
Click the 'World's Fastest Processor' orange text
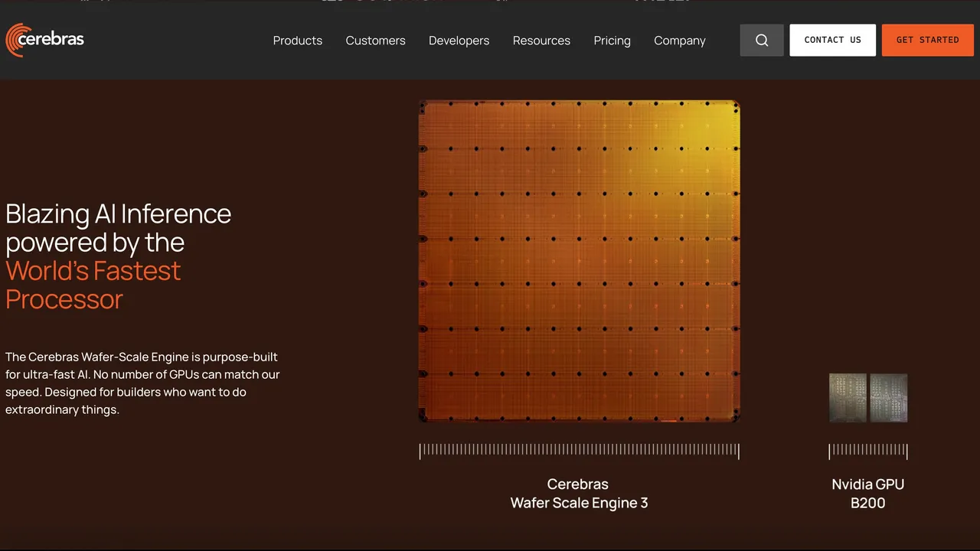click(x=93, y=285)
